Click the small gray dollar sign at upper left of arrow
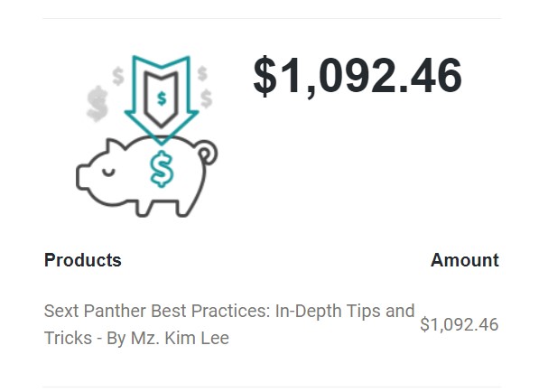 [118, 76]
